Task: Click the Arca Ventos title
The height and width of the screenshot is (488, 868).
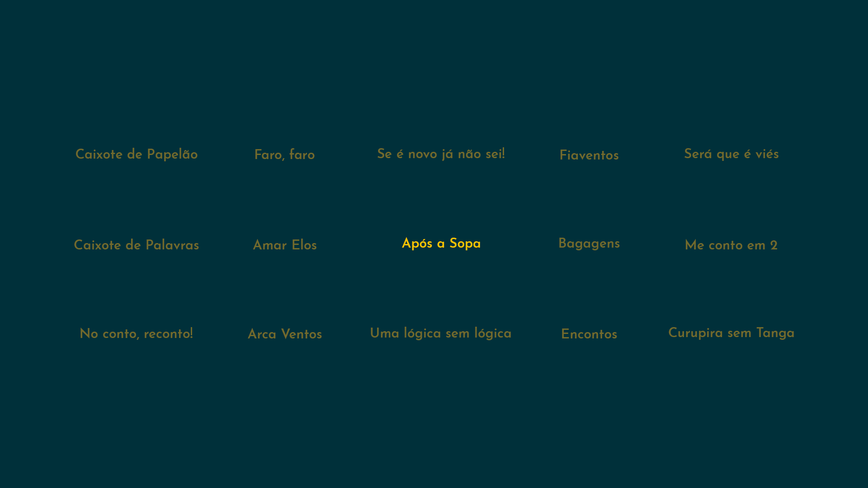Action: coord(285,334)
